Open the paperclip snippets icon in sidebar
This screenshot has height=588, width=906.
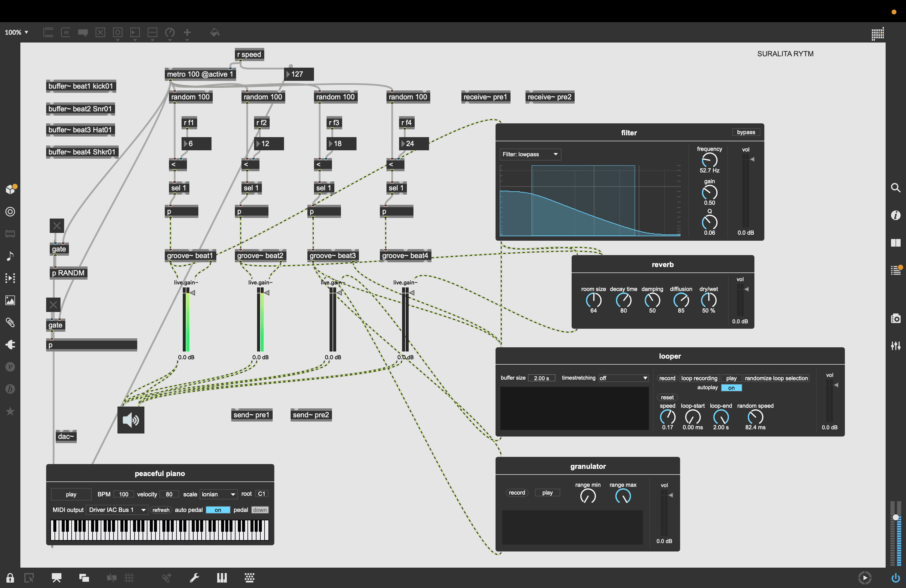pos(10,322)
